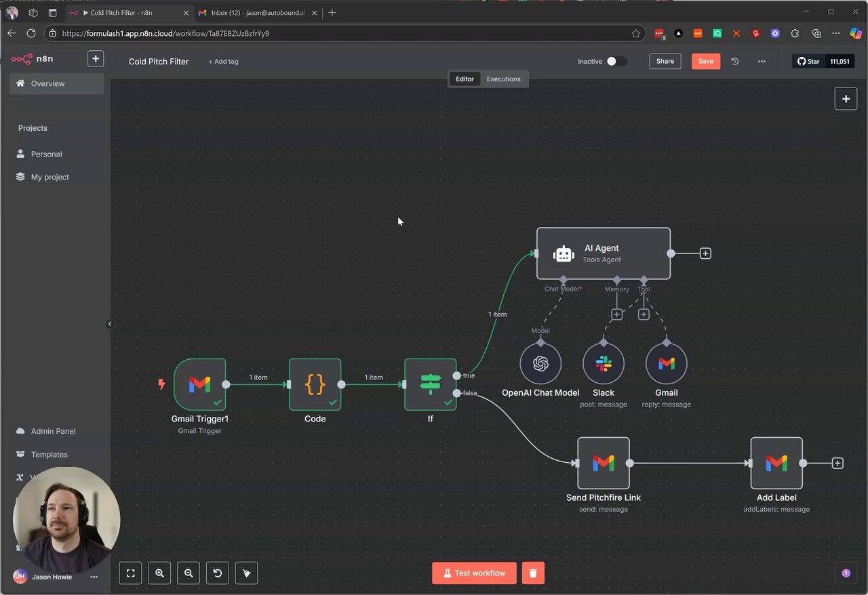Click the red lightning trigger icon
868x595 pixels.
[x=161, y=384]
